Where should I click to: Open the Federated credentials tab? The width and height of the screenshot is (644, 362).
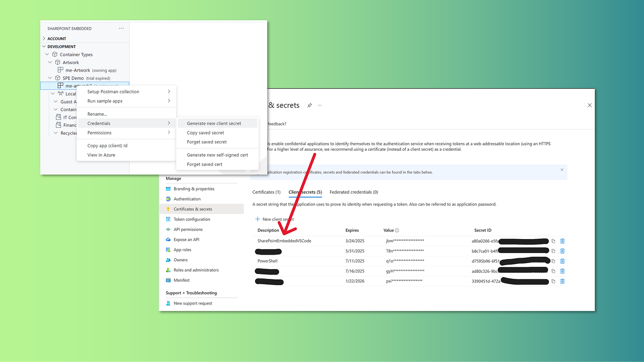point(354,192)
